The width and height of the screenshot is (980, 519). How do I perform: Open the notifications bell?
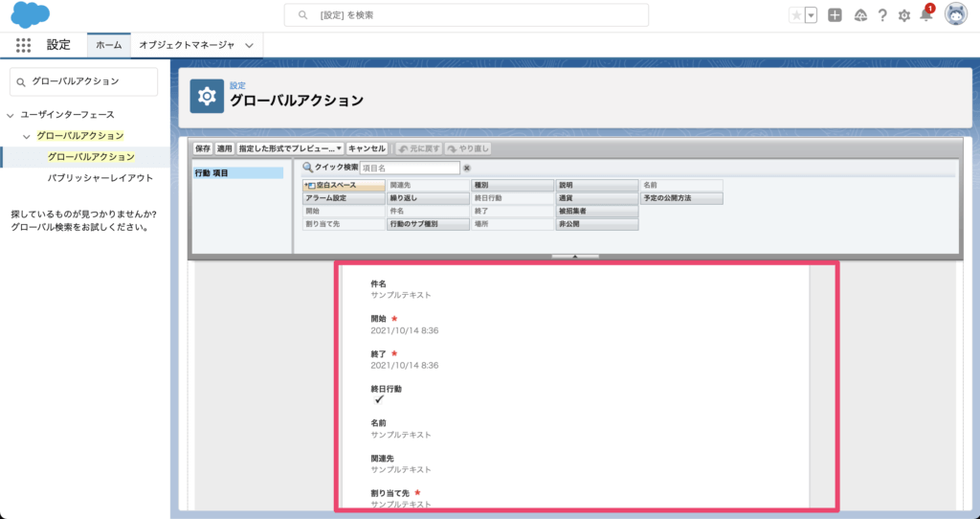click(x=926, y=14)
